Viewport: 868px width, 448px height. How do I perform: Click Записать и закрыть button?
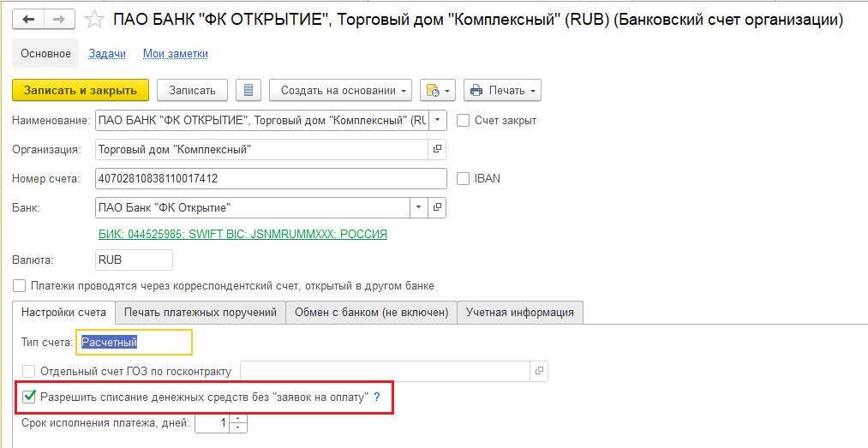click(81, 90)
